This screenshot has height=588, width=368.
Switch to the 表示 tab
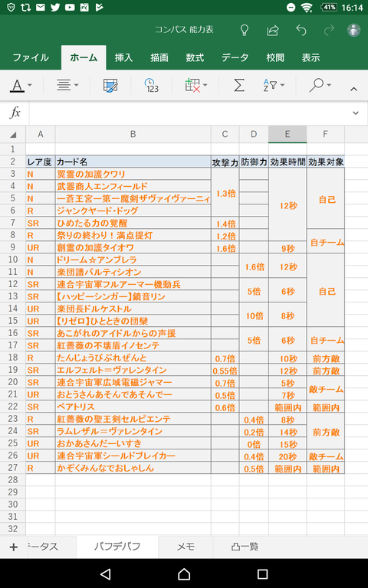pyautogui.click(x=310, y=57)
